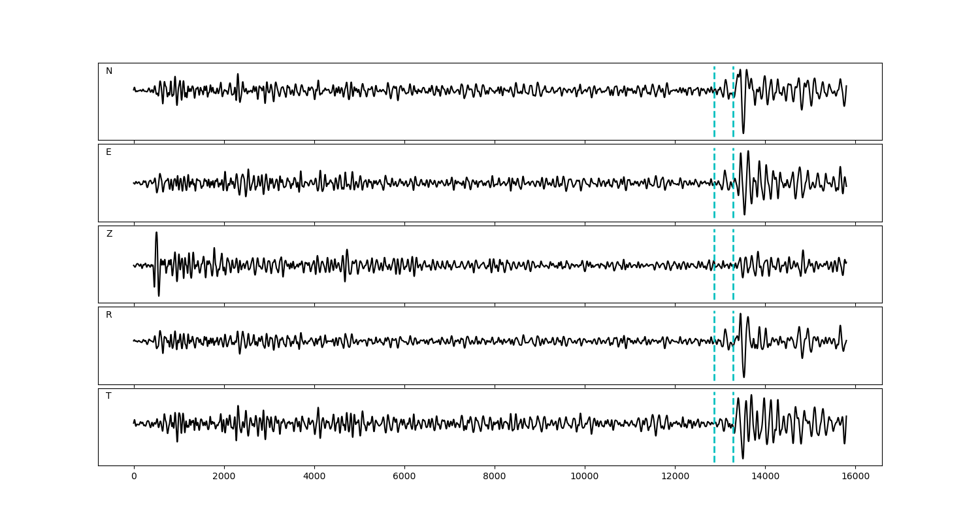980x523 pixels.
Task: Click the R channel label
Action: click(109, 315)
